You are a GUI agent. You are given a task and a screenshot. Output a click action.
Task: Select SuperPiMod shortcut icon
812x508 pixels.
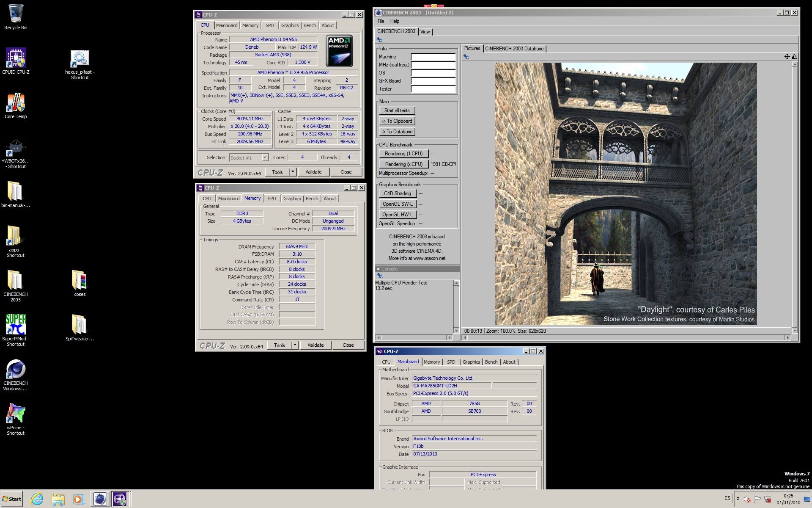[x=16, y=330]
